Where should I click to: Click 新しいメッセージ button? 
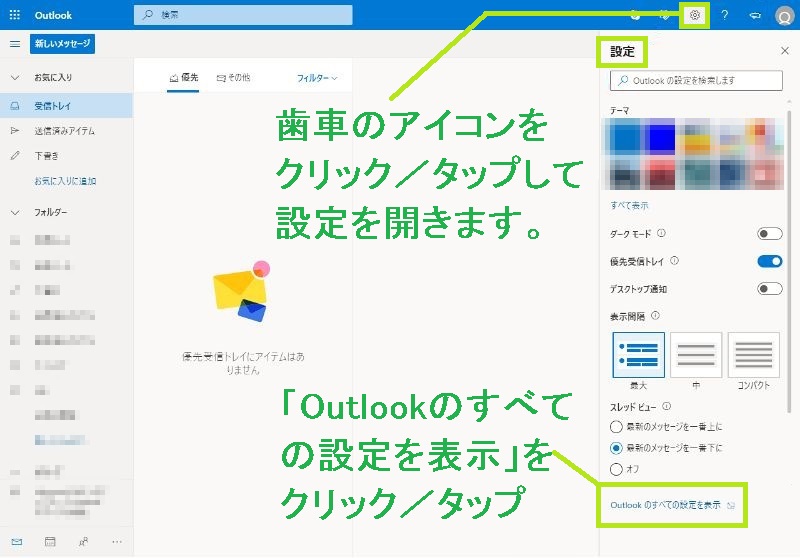point(62,44)
